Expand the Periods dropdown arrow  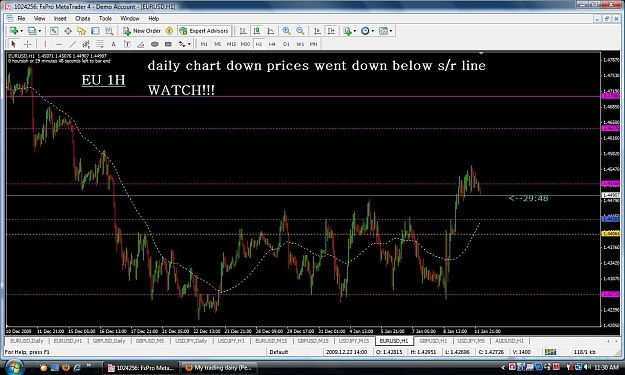point(372,31)
